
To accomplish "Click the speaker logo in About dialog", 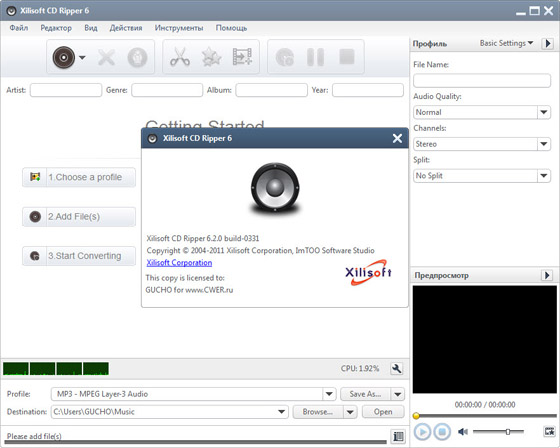I will (x=275, y=189).
